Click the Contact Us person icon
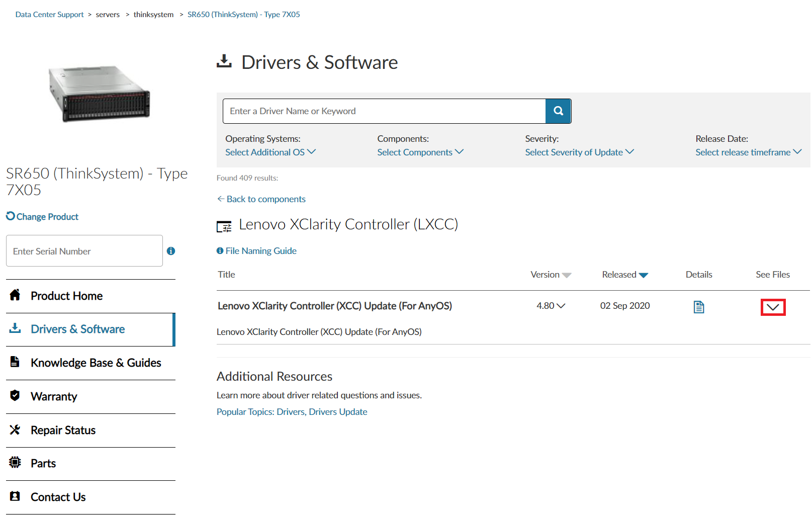Image resolution: width=812 pixels, height=515 pixels. [15, 496]
